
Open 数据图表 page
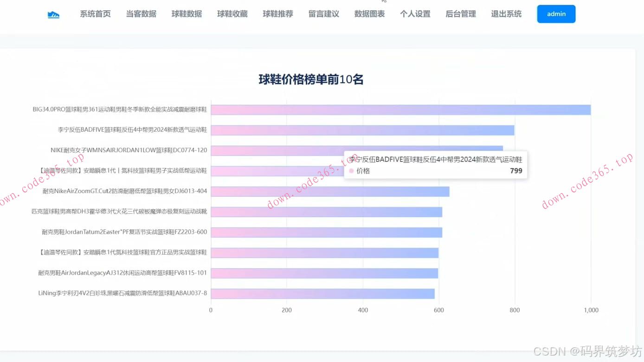point(369,14)
